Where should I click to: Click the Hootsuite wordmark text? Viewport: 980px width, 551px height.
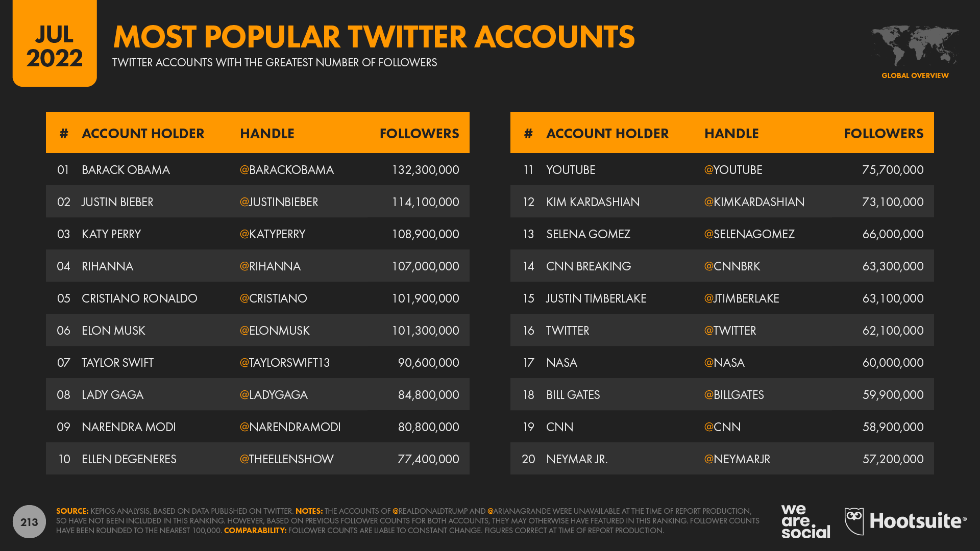tap(918, 521)
